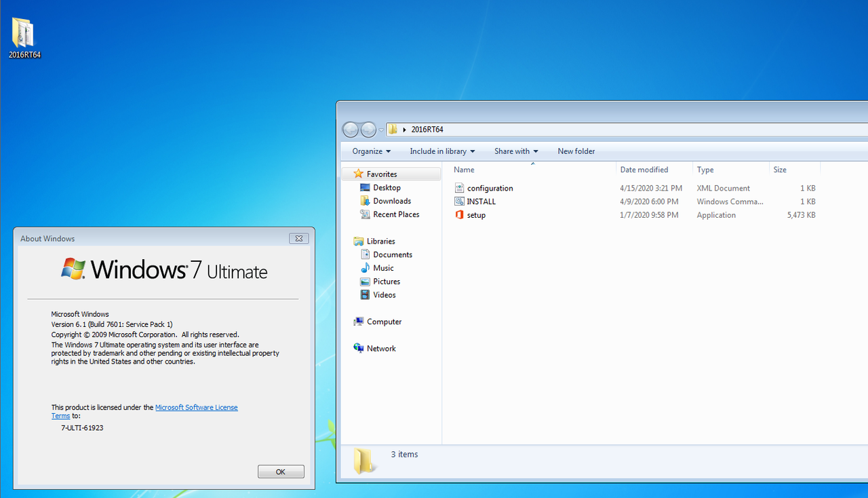868x498 pixels.
Task: Open the Microsoft Software License Terms link
Action: coord(144,411)
